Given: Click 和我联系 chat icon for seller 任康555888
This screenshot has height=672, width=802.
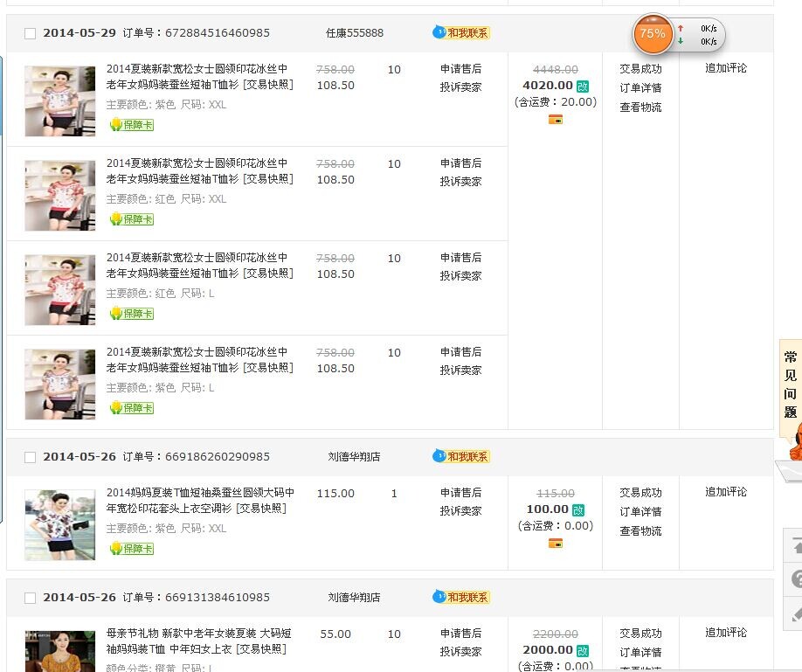Looking at the screenshot, I should [x=460, y=32].
